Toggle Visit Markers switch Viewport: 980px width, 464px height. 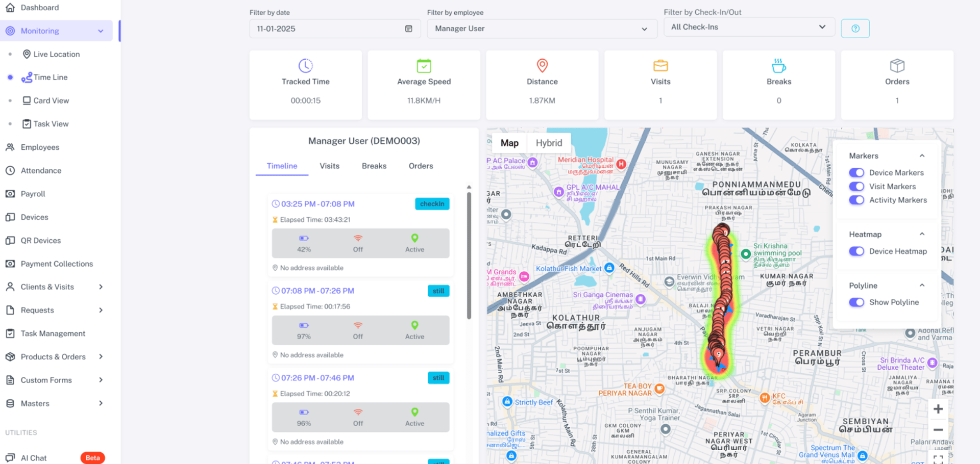point(856,187)
